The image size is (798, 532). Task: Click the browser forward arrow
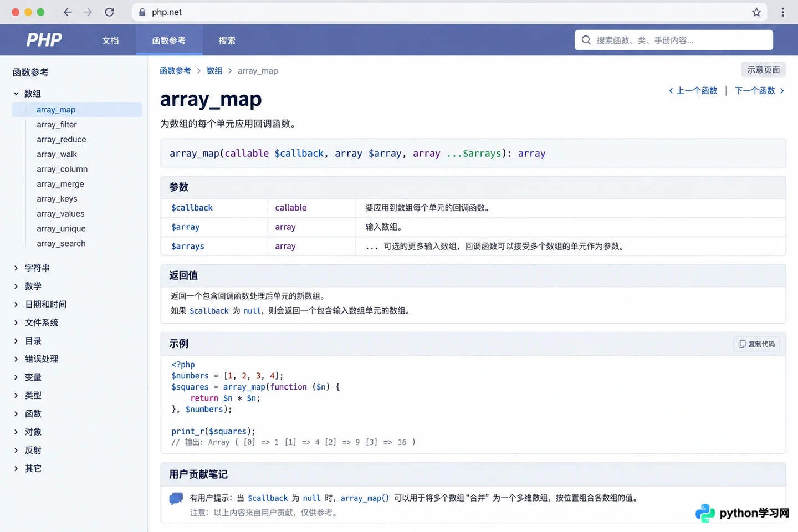(88, 12)
